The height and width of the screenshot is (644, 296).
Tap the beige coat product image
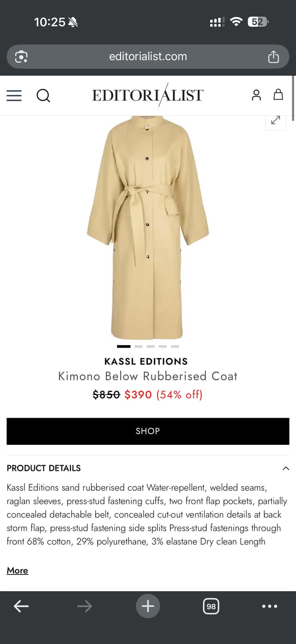[148, 228]
